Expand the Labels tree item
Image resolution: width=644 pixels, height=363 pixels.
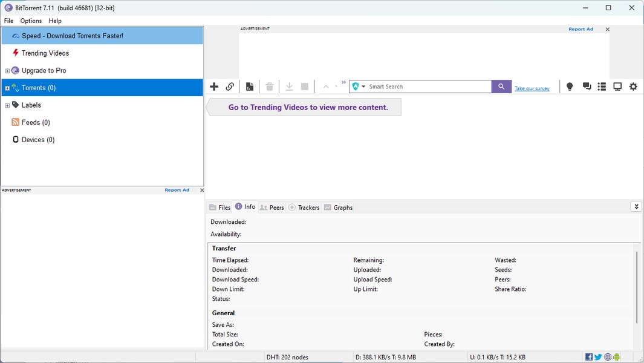7,105
